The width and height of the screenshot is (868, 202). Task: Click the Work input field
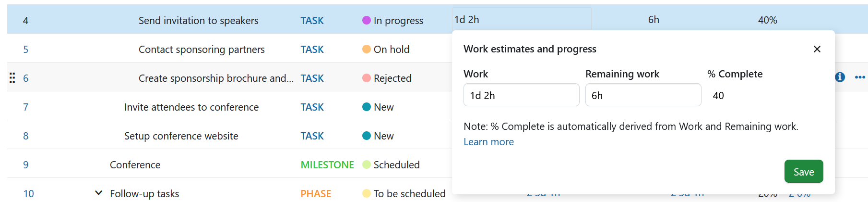pyautogui.click(x=521, y=95)
